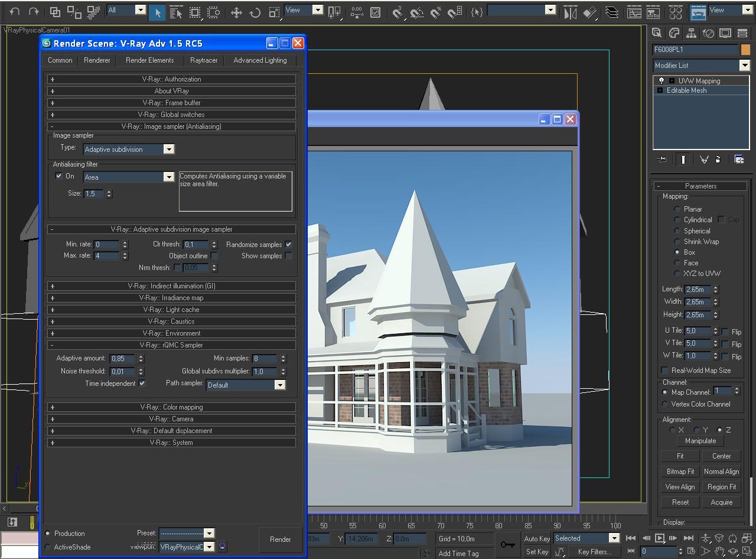
Task: Toggle the 3D Snaps magnet icon
Action: [x=398, y=12]
